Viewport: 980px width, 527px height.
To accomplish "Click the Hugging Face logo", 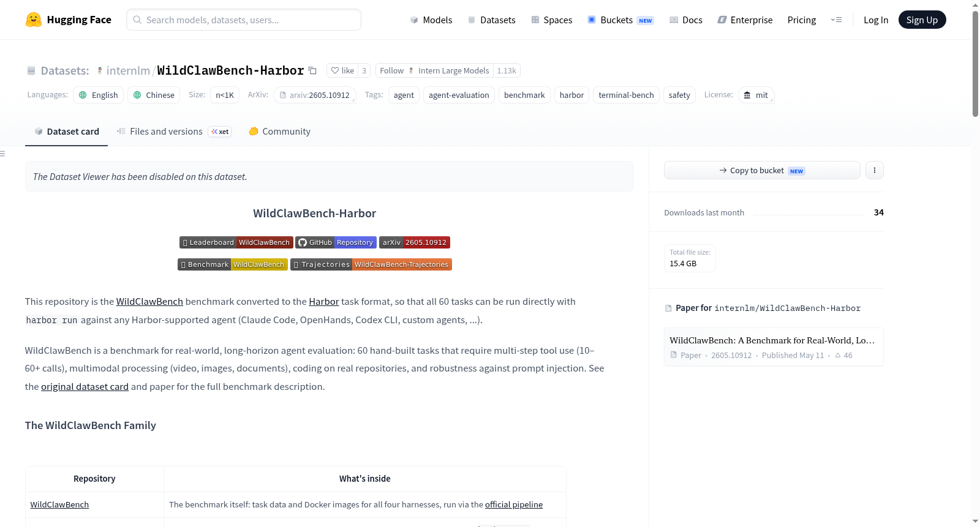I will [68, 20].
